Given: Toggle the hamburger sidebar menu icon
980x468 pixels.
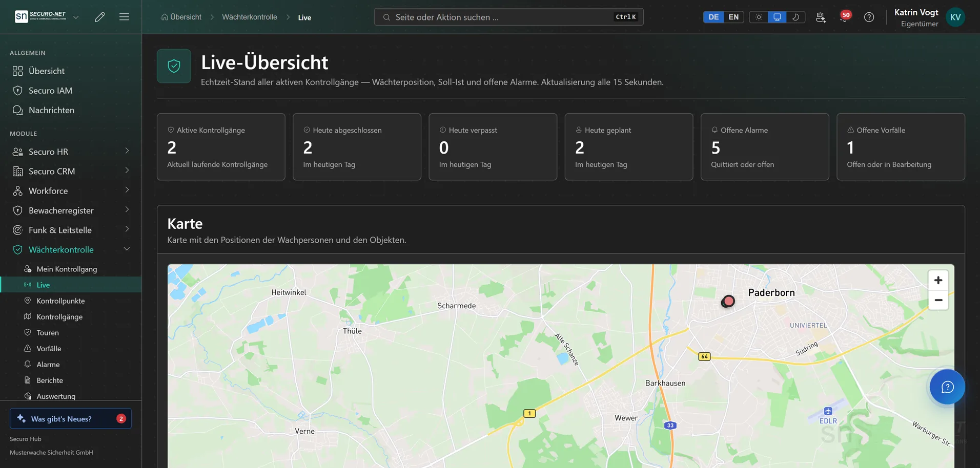Looking at the screenshot, I should point(124,17).
